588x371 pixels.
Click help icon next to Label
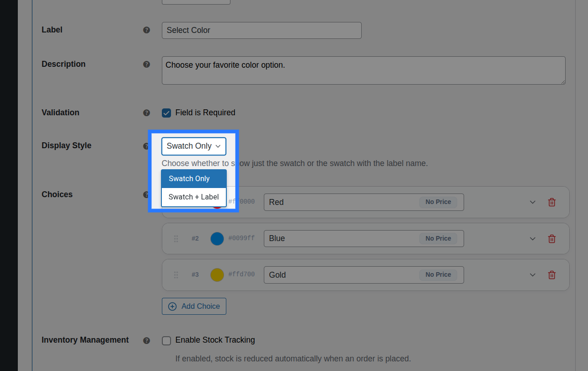tap(146, 30)
